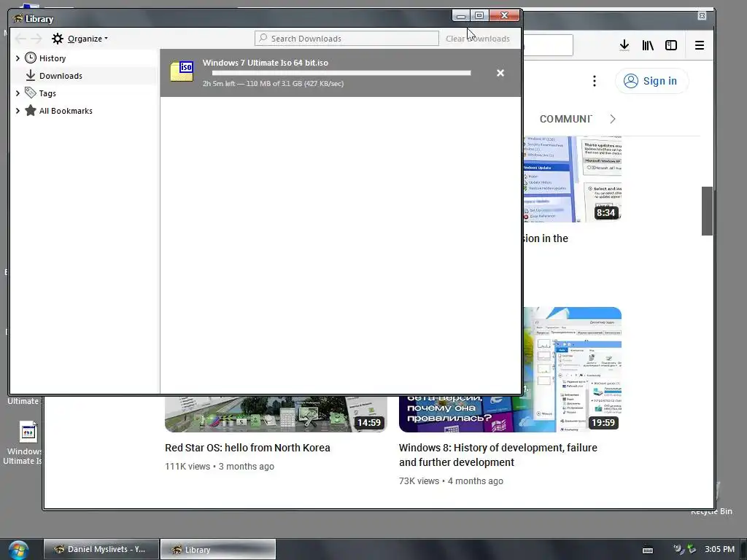The width and height of the screenshot is (747, 560).
Task: Open 'Red Star OS: hello from North Korea' title
Action: pos(247,448)
